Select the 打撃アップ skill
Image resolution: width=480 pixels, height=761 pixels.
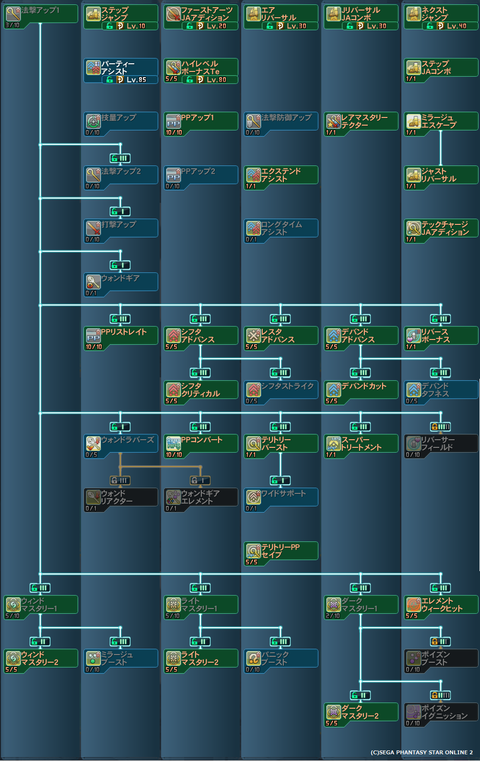[121, 231]
